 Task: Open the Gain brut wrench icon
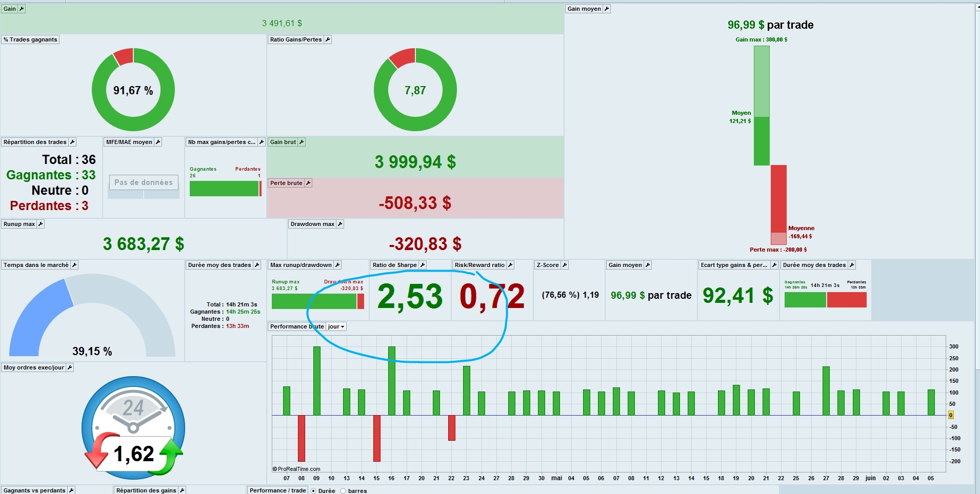pos(302,142)
